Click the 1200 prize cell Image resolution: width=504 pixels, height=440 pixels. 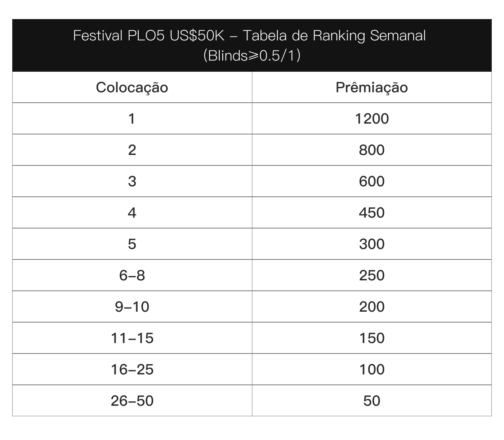372,119
